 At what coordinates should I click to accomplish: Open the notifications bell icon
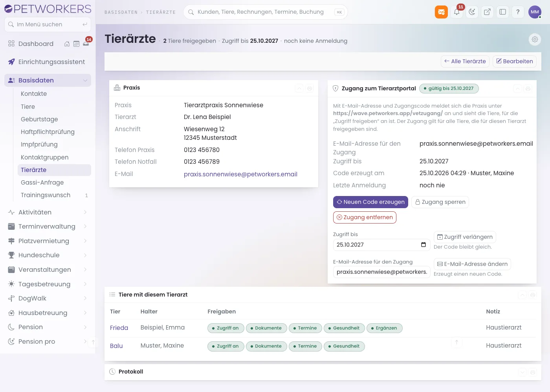456,12
